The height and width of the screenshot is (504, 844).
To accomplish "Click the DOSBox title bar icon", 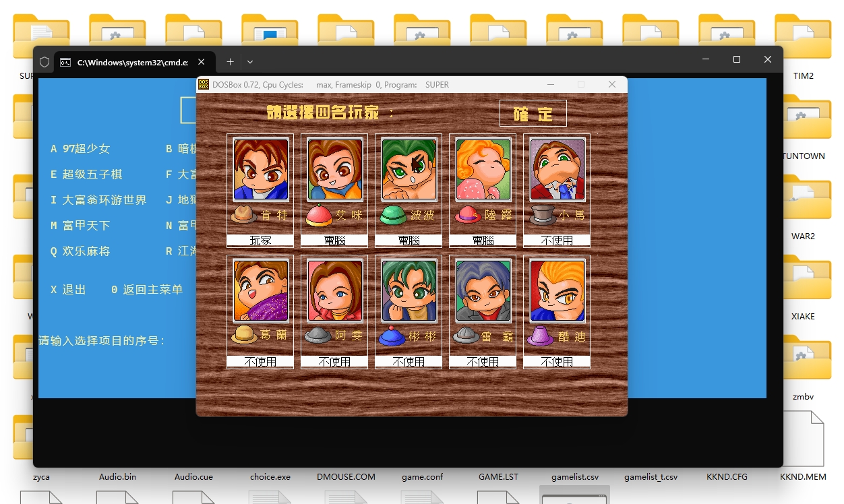I will pos(203,85).
